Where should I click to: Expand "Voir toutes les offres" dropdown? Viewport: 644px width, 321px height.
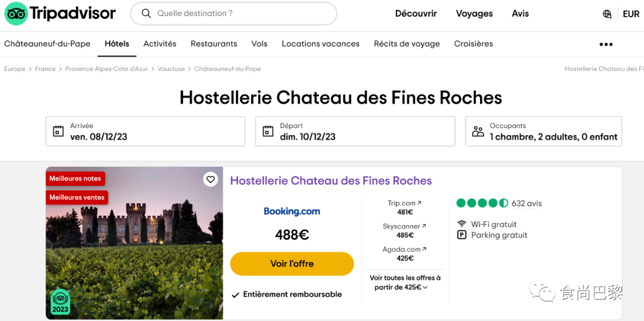pyautogui.click(x=405, y=283)
